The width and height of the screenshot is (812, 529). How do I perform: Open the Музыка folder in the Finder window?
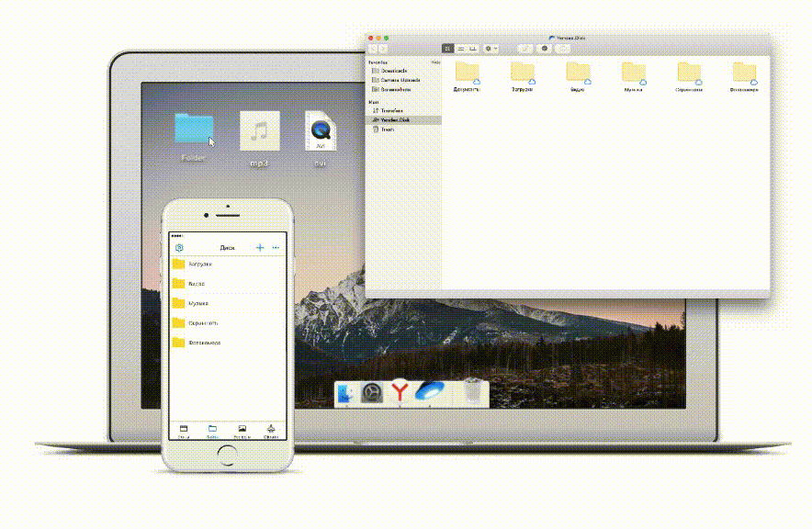click(x=633, y=76)
